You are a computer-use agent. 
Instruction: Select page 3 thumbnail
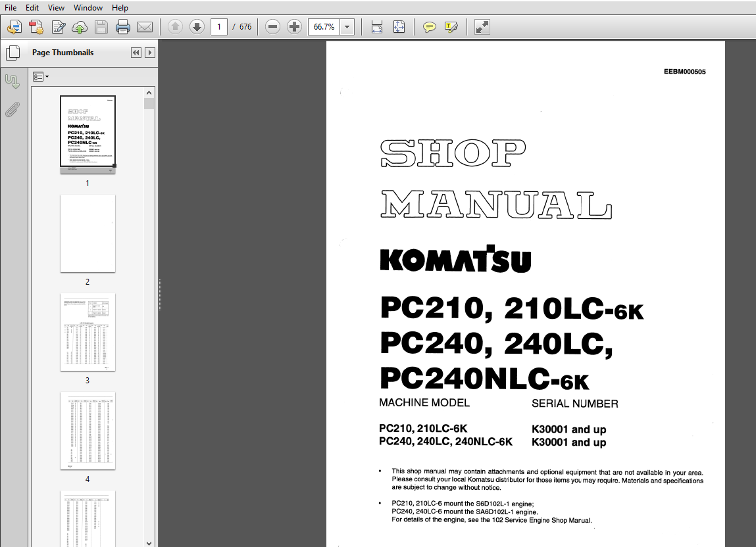pos(88,332)
